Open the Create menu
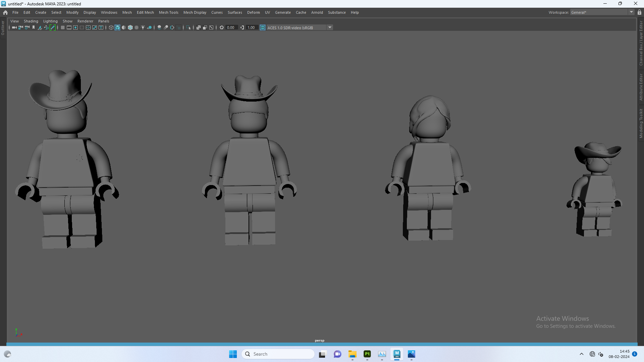 (41, 12)
